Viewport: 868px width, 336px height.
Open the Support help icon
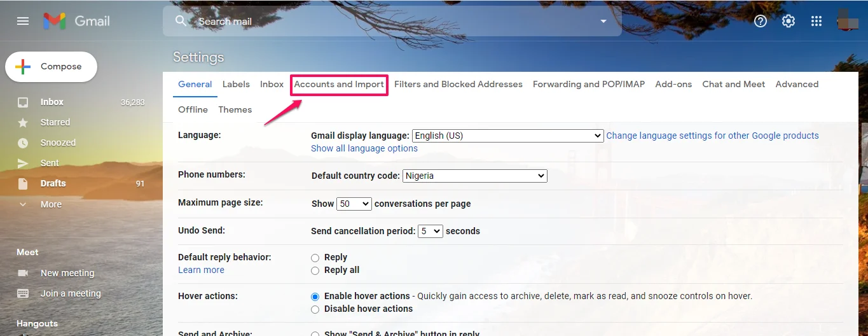761,21
